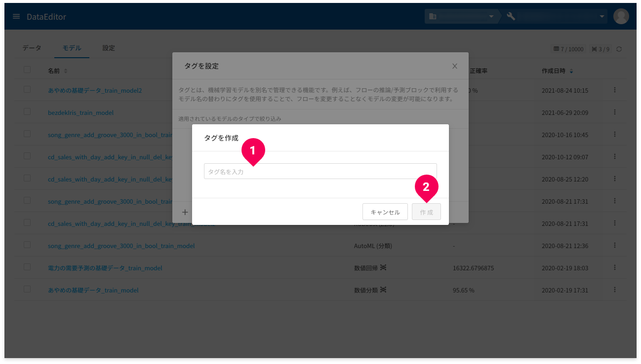Image resolution: width=641 pixels, height=364 pixels.
Task: Switch to the データ tab
Action: tap(32, 48)
